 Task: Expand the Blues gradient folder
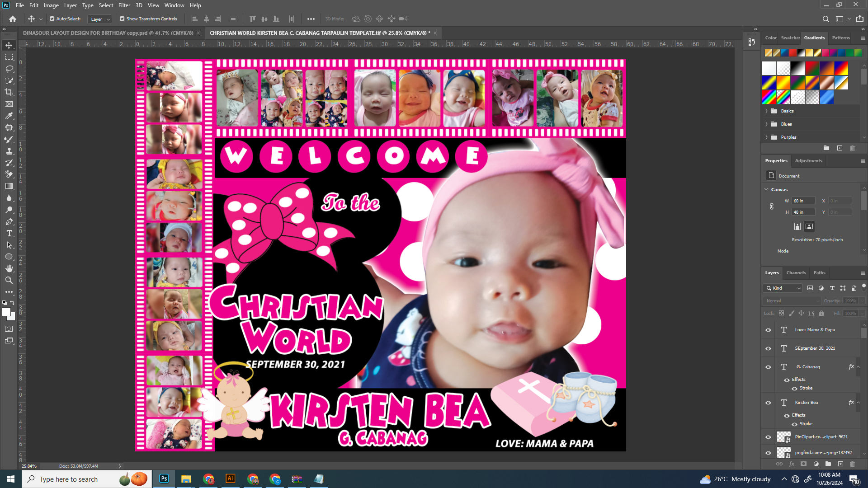pyautogui.click(x=766, y=124)
